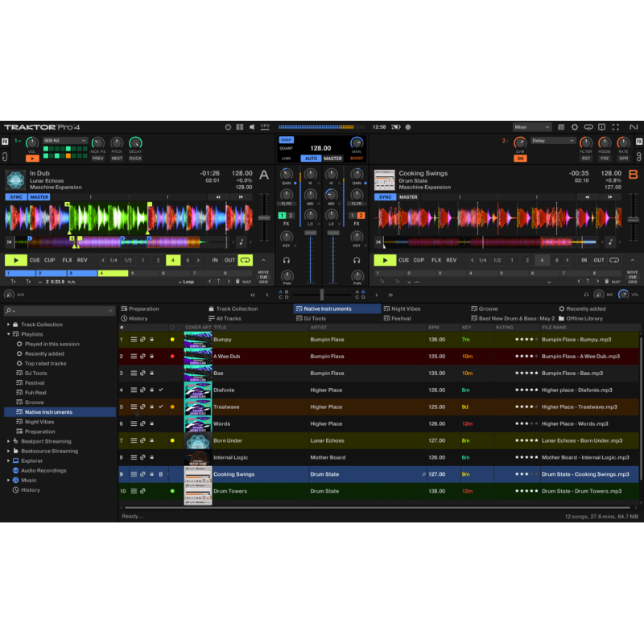Set loop IN point on deck A

point(215,260)
